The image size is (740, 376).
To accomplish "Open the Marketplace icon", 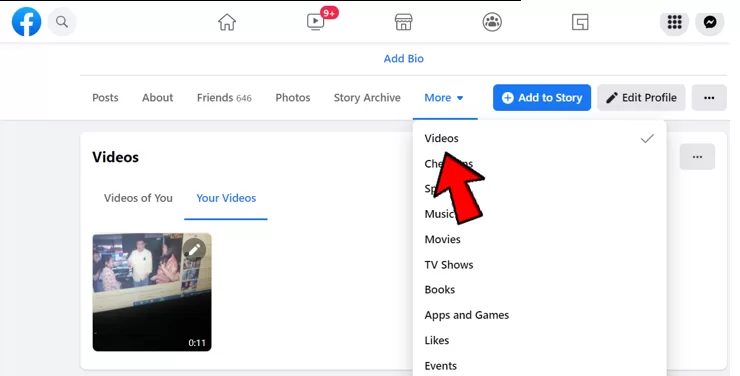I will 404,22.
